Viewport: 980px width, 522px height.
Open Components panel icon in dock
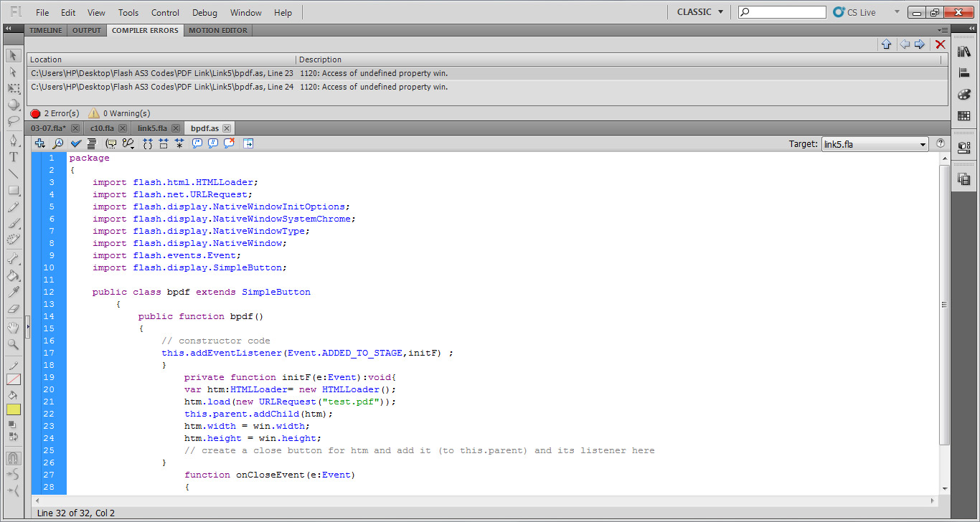(x=963, y=148)
